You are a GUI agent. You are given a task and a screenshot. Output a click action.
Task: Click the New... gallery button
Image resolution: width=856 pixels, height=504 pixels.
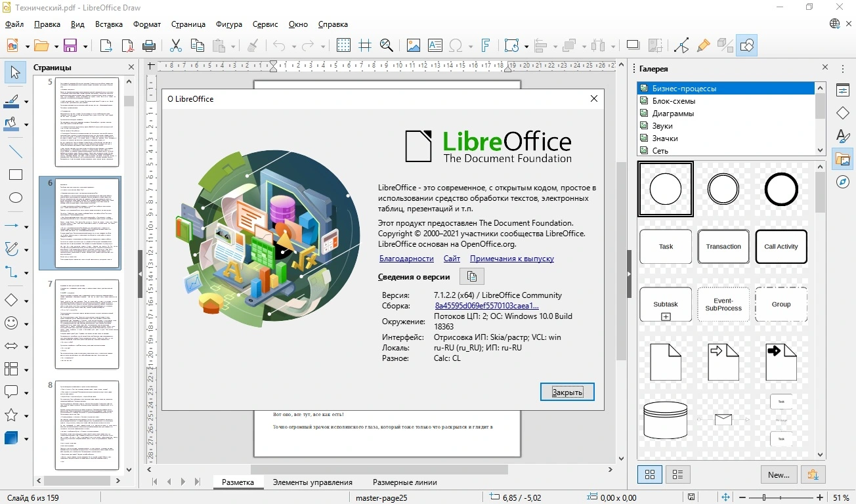click(779, 474)
